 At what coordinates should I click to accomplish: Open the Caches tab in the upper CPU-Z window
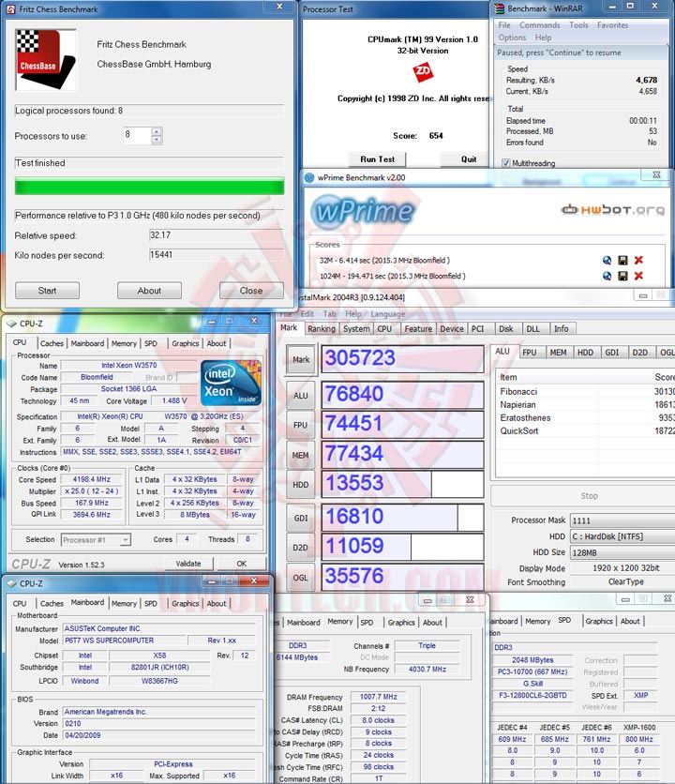[52, 343]
